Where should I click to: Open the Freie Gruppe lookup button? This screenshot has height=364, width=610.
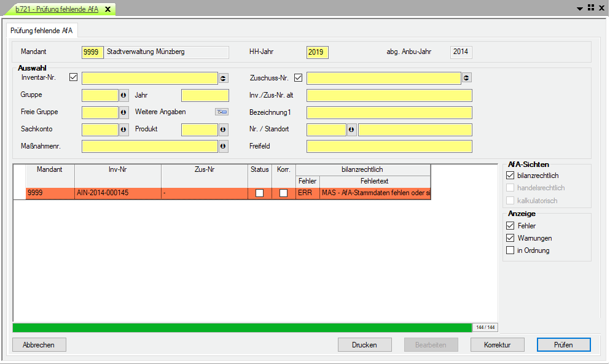pyautogui.click(x=123, y=112)
